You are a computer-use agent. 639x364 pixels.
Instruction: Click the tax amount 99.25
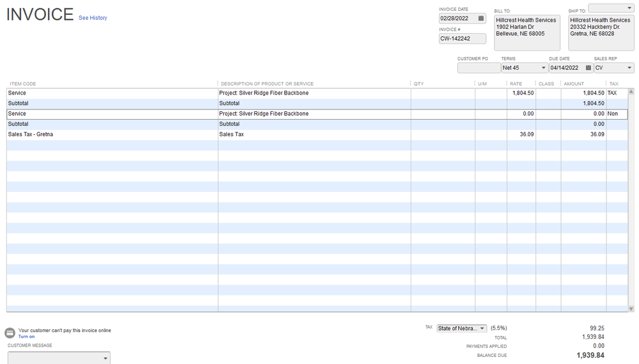click(x=597, y=328)
